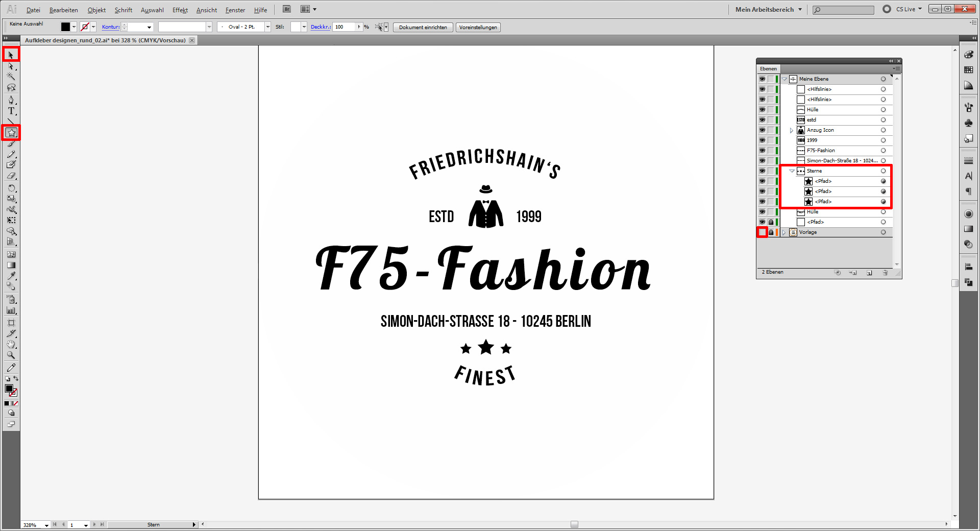
Task: Delete a layer with the trash icon
Action: coord(885,273)
